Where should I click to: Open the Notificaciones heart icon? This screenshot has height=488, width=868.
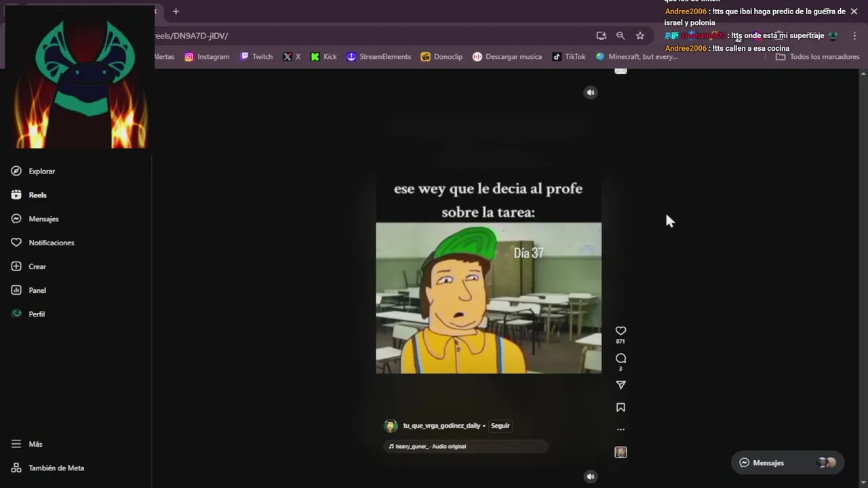click(16, 242)
